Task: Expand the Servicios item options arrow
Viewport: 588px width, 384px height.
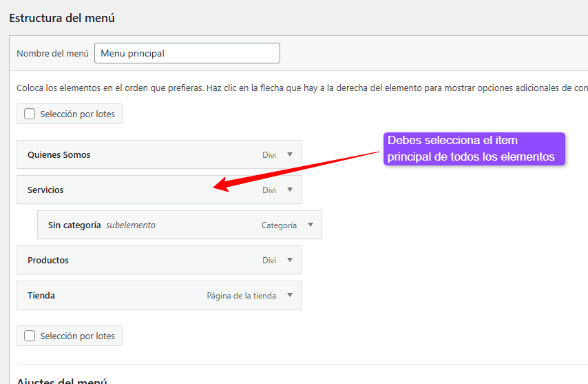Action: coord(290,190)
